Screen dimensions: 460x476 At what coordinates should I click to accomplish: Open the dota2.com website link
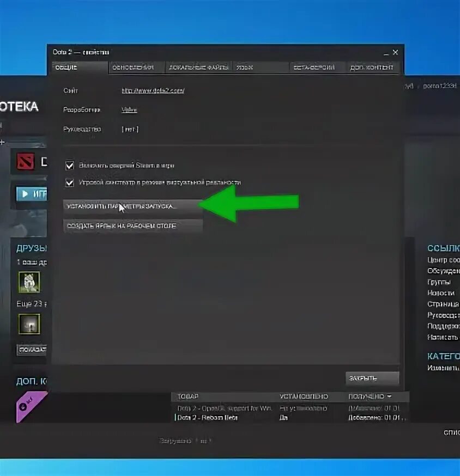click(153, 90)
